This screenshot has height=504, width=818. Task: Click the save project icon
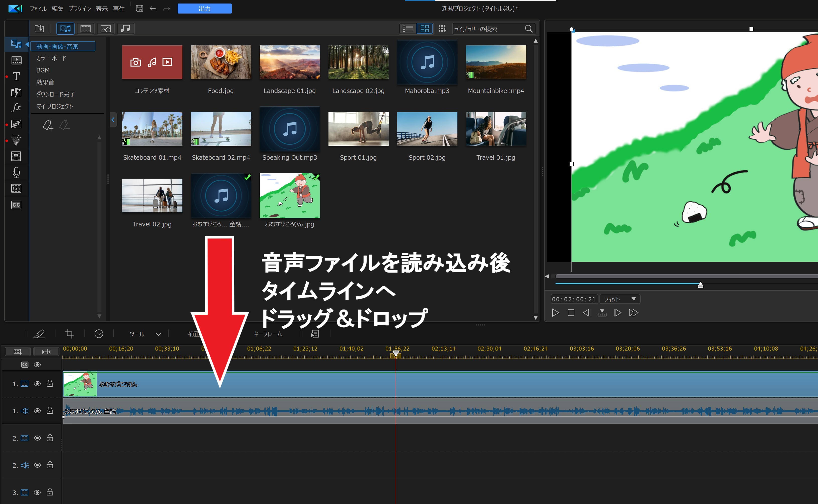click(140, 8)
